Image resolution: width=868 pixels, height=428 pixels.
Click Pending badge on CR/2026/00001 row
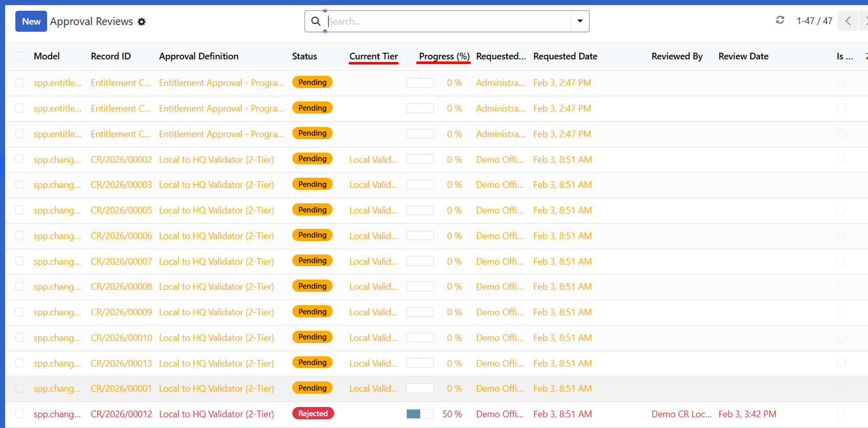point(312,388)
